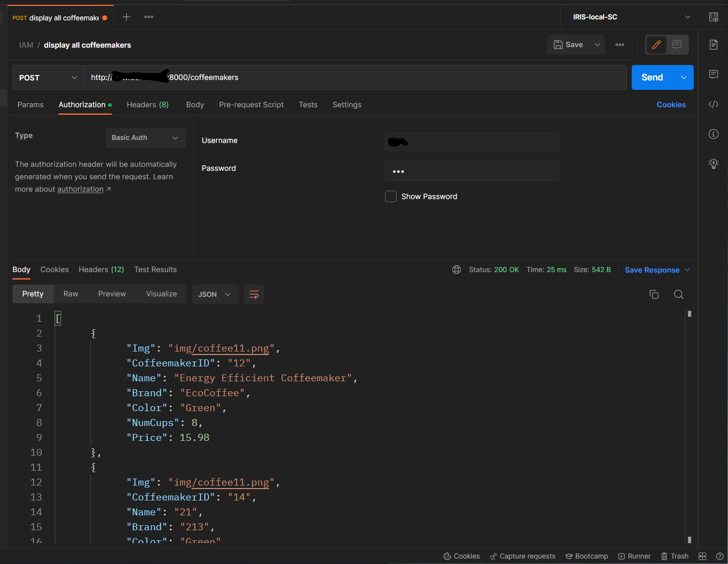
Task: Select the Raw response view tab
Action: (71, 294)
